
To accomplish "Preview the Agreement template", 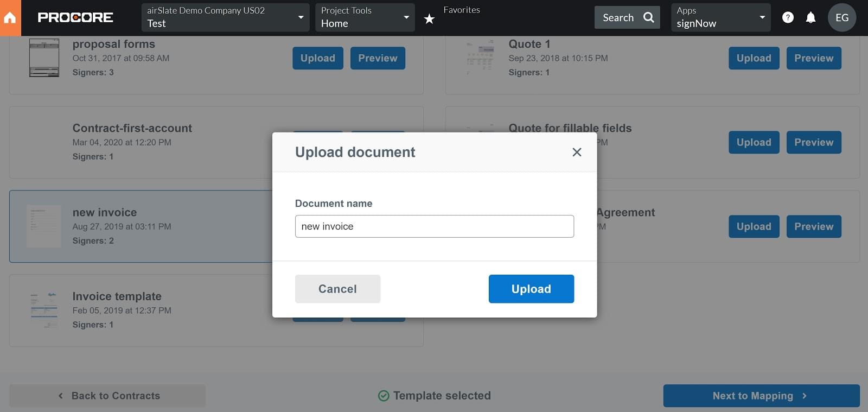I will (814, 226).
